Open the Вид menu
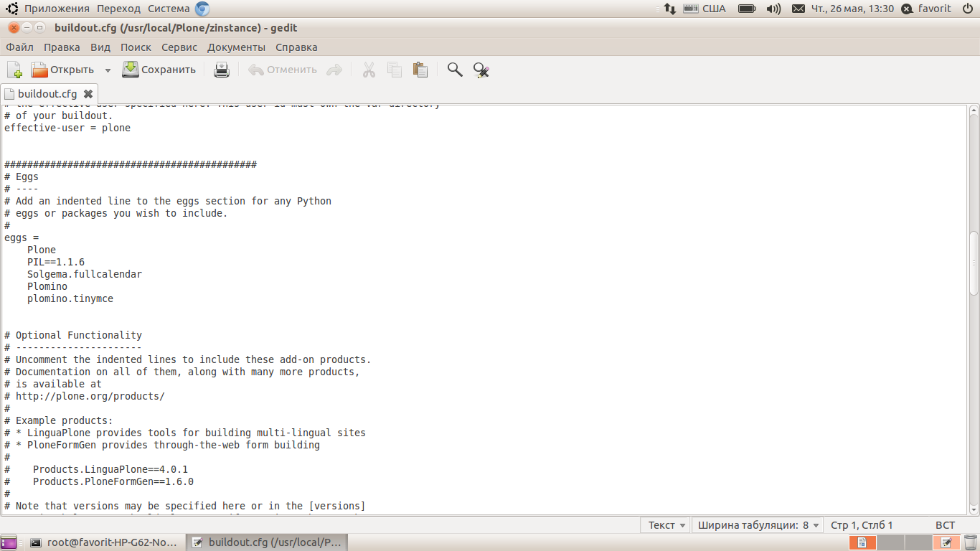Image resolution: width=980 pixels, height=551 pixels. (100, 47)
